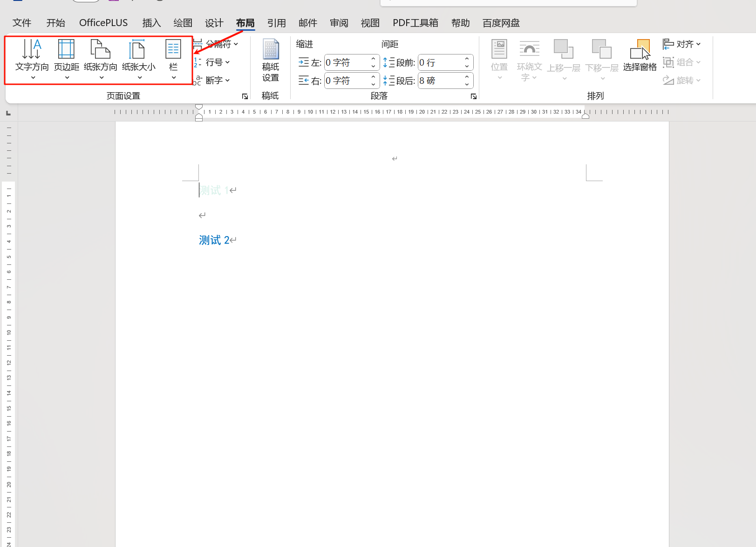Viewport: 756px width, 547px height.
Task: Expand the 行号 line numbers dropdown
Action: 213,62
